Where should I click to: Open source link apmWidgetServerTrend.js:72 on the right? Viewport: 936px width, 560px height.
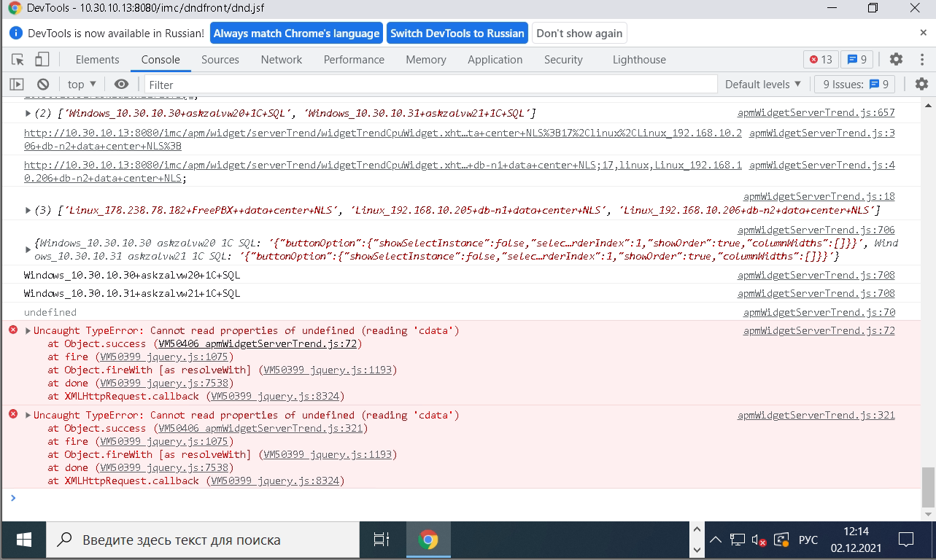(819, 331)
